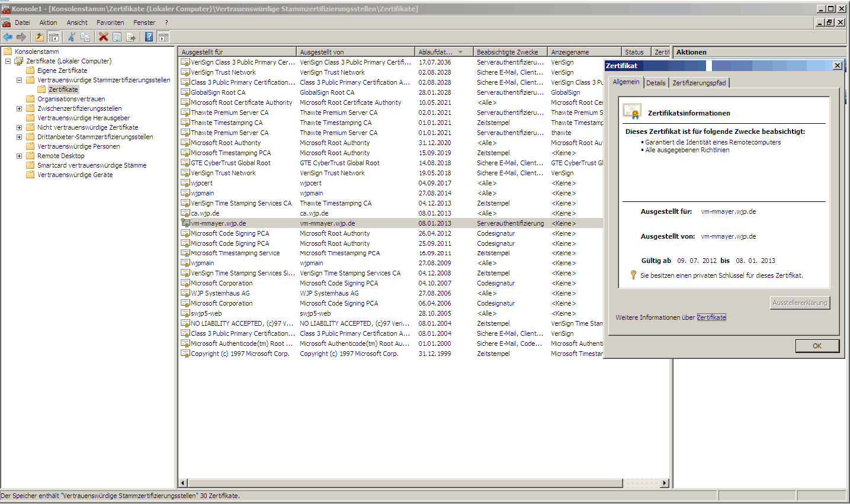Select Organisationsvertrauen in the tree
The image size is (850, 504).
(x=71, y=99)
